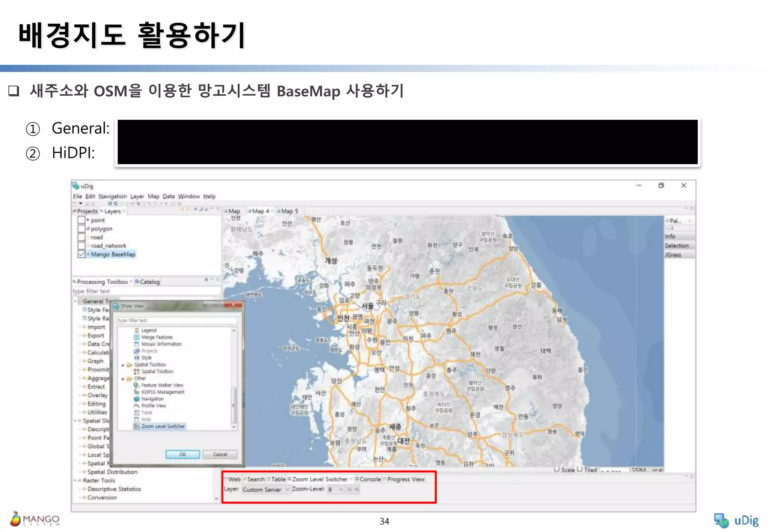Open the Layer menu
This screenshot has height=532, width=769.
tap(137, 196)
